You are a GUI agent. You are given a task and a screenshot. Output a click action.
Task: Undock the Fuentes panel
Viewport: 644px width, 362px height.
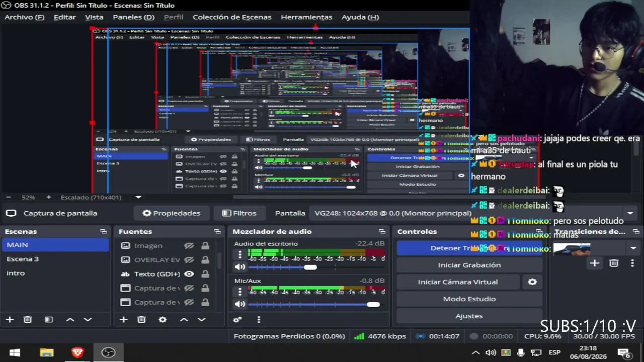pyautogui.click(x=217, y=231)
